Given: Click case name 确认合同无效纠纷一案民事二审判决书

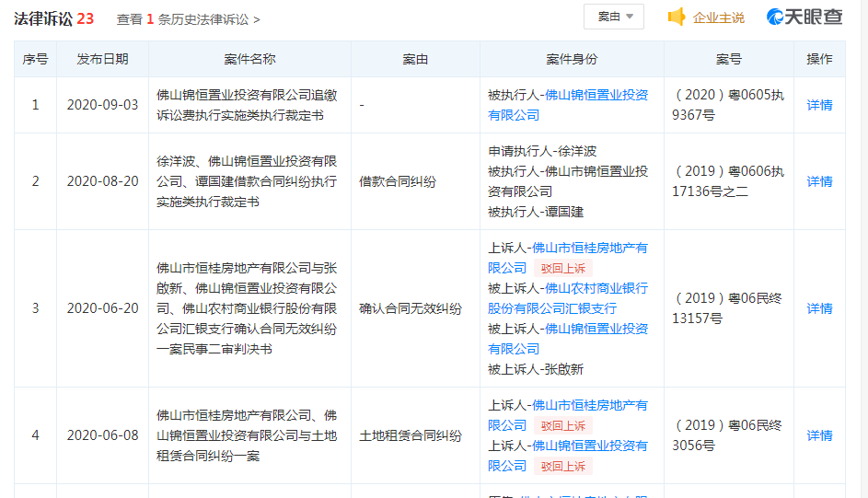Looking at the screenshot, I should tap(247, 308).
